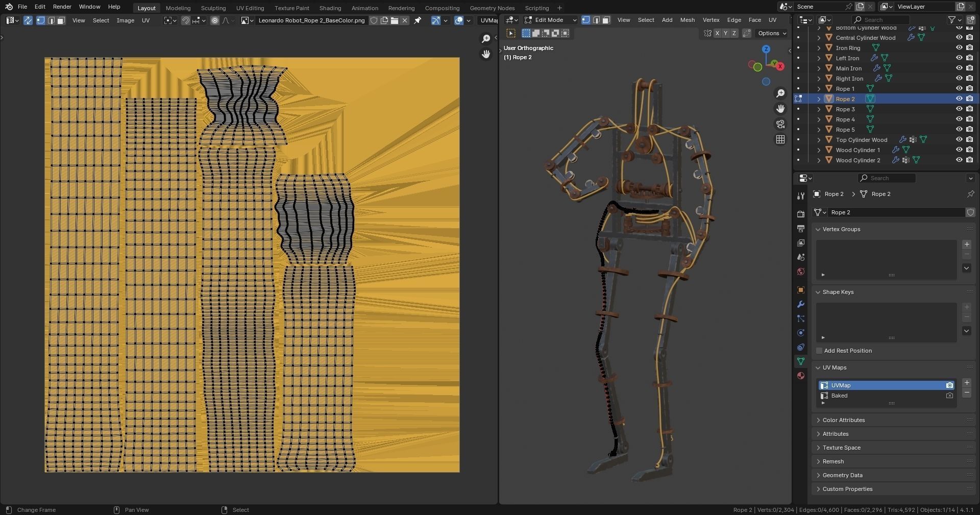Select face select mode in 3D viewport

click(606, 20)
